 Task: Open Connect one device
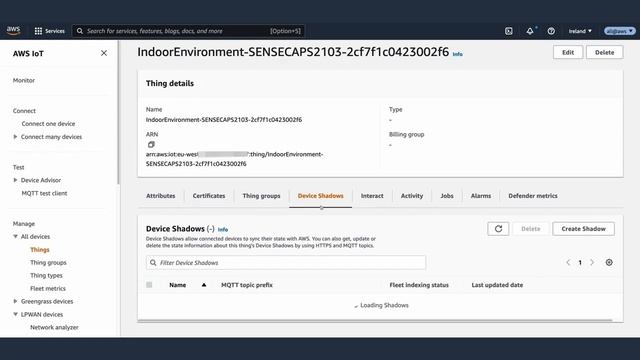pos(48,124)
